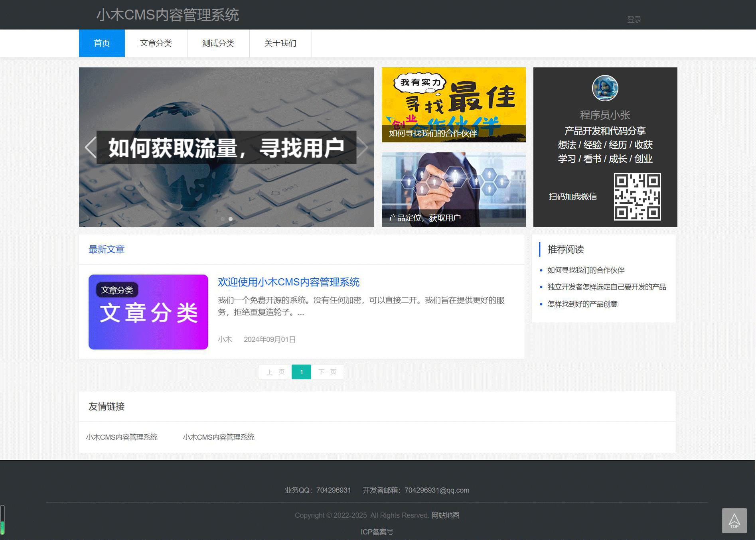
Task: Select the second carousel indicator dot
Action: (230, 219)
